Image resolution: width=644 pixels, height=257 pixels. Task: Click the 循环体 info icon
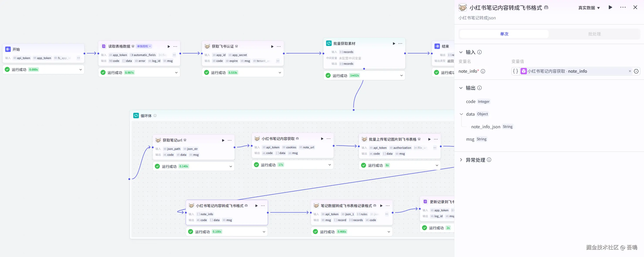click(x=155, y=116)
